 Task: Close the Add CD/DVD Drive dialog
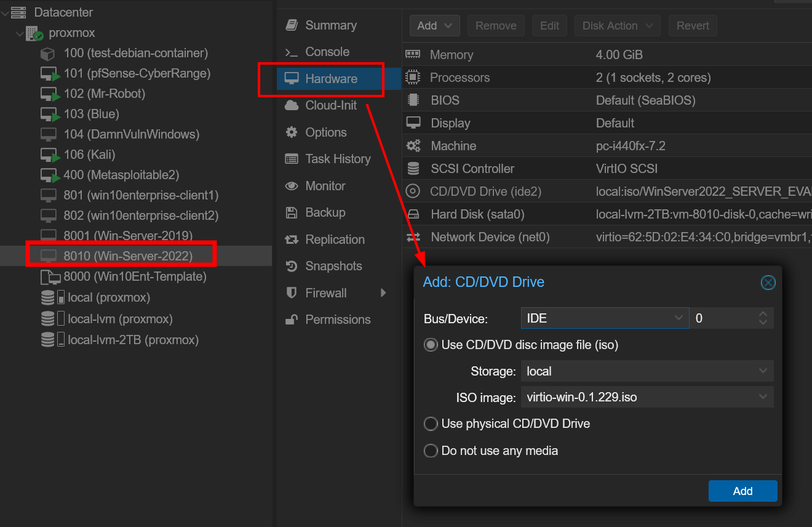[768, 283]
